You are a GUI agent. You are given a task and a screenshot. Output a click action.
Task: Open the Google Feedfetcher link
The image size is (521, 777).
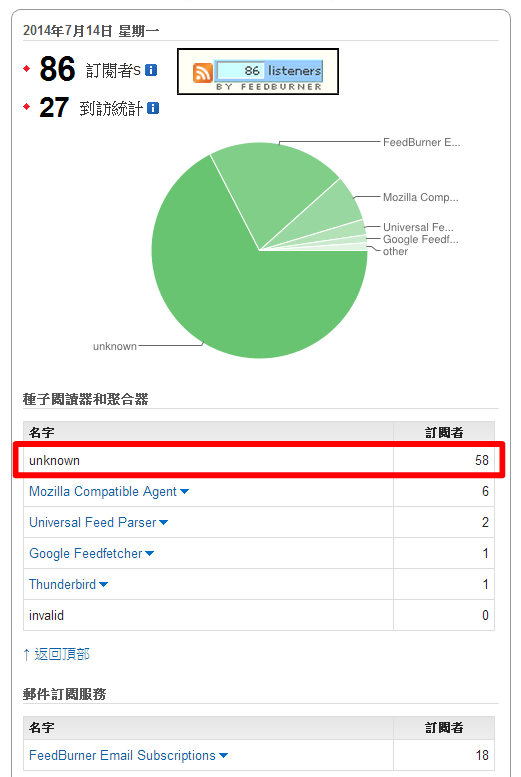click(86, 554)
